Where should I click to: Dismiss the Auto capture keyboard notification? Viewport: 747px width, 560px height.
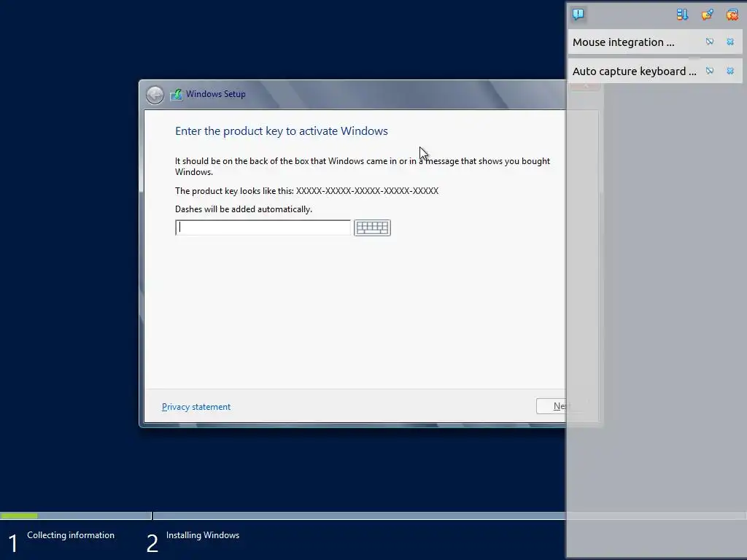coord(730,71)
